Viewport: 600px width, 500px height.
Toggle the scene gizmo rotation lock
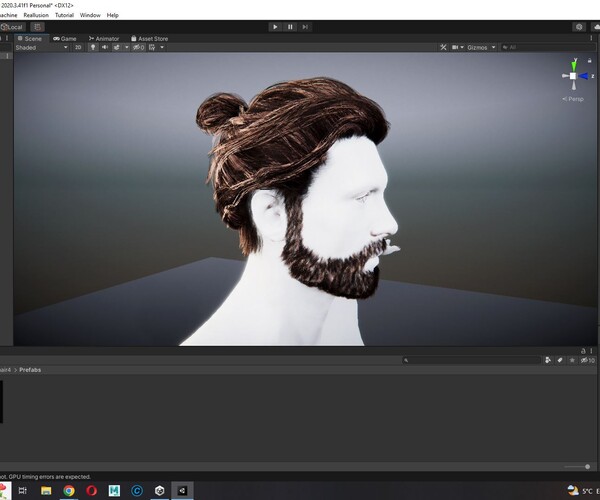(x=590, y=60)
